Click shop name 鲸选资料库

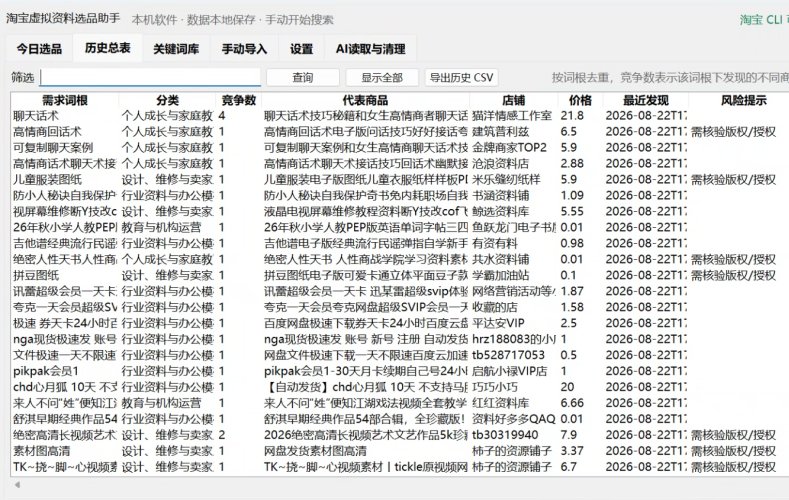point(501,211)
